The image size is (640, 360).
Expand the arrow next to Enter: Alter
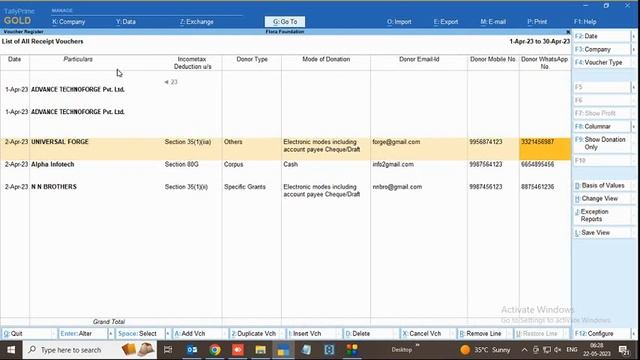(x=111, y=333)
